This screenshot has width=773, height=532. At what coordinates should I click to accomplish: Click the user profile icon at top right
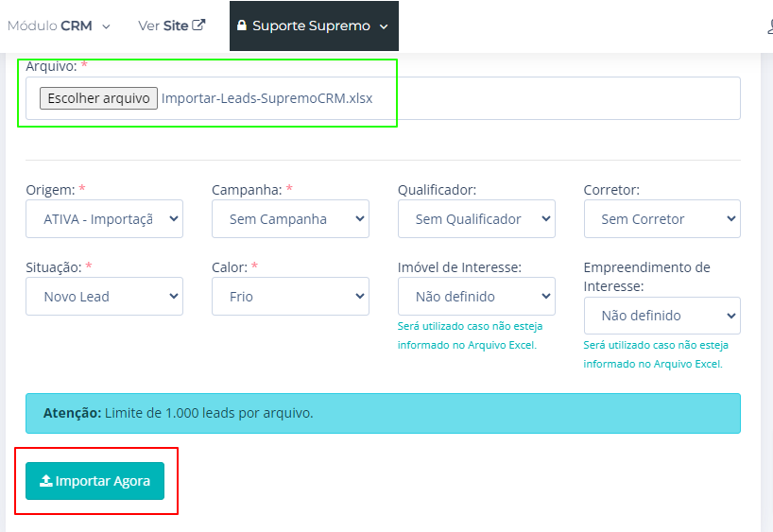[x=769, y=26]
